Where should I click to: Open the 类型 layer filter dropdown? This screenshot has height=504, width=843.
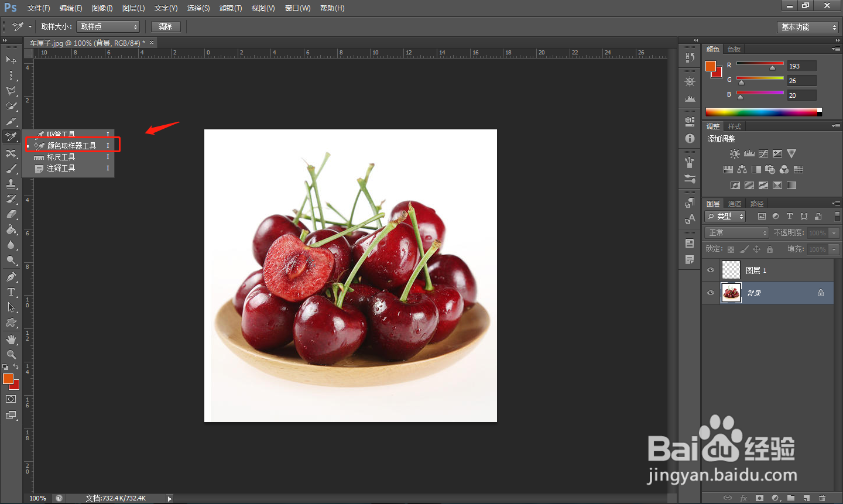(725, 216)
